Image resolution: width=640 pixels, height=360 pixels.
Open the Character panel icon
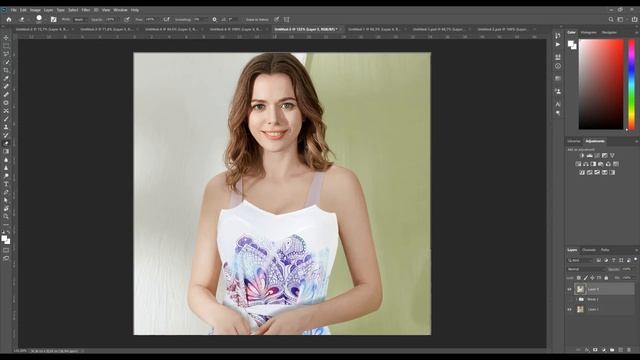(x=558, y=104)
